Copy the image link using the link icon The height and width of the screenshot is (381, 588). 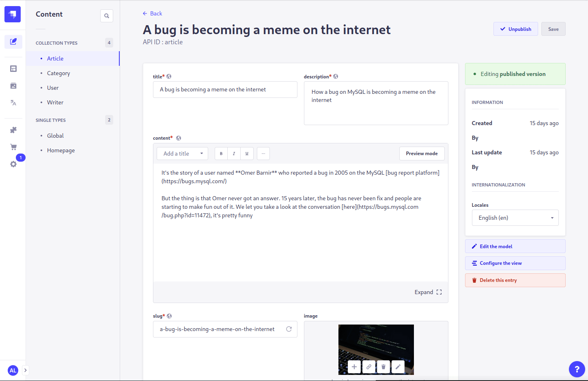pos(368,366)
